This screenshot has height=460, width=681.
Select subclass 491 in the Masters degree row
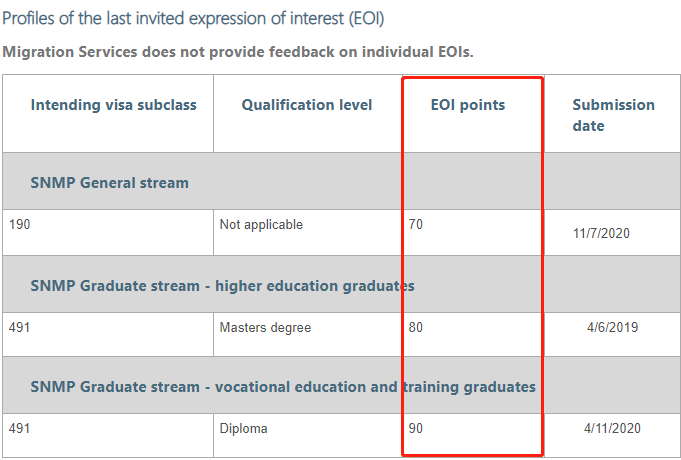pyautogui.click(x=19, y=327)
